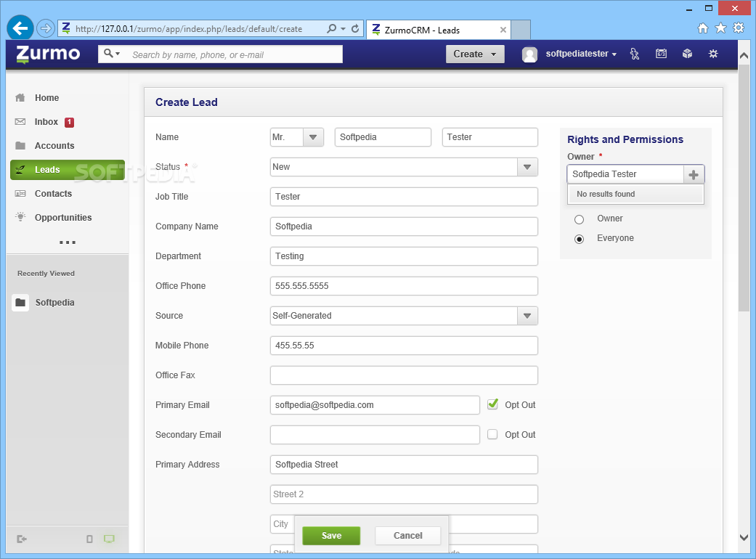756x559 pixels.
Task: Open browser favorites star icon
Action: coord(721,28)
